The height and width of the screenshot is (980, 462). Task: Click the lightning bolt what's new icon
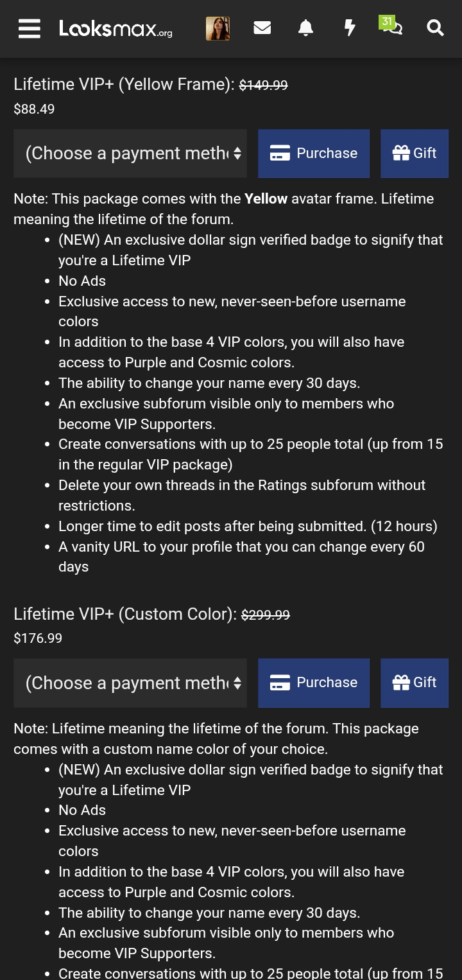[350, 28]
